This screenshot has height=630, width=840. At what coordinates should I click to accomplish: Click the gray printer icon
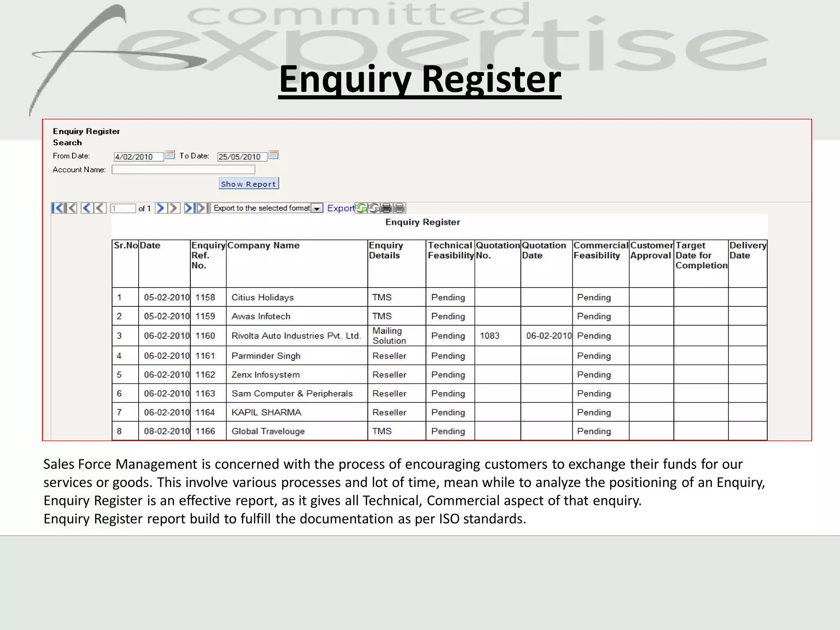tap(399, 208)
